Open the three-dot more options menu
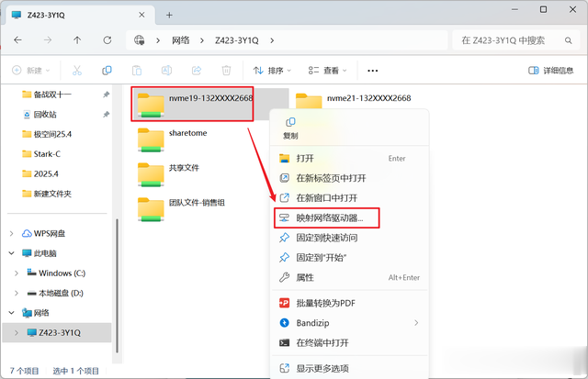 pyautogui.click(x=372, y=71)
